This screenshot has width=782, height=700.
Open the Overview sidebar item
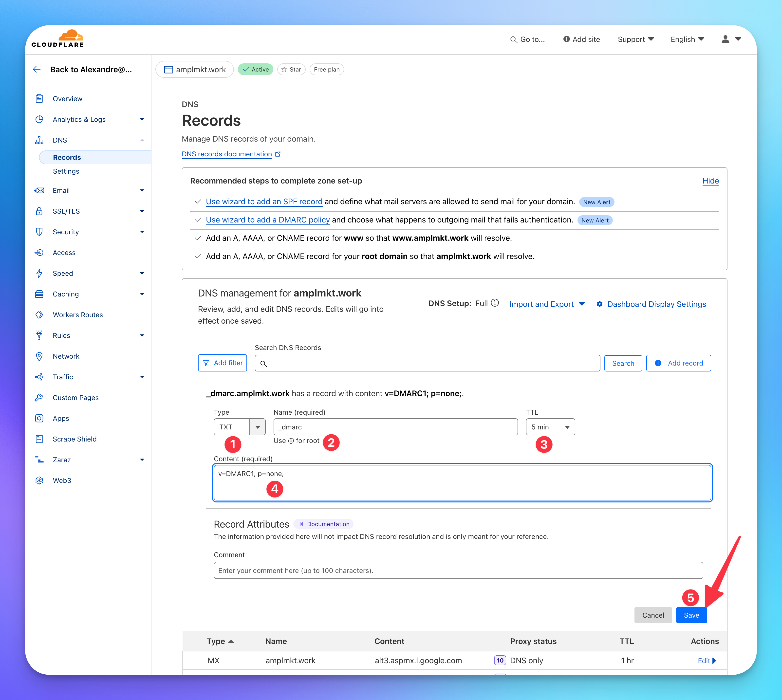(67, 99)
